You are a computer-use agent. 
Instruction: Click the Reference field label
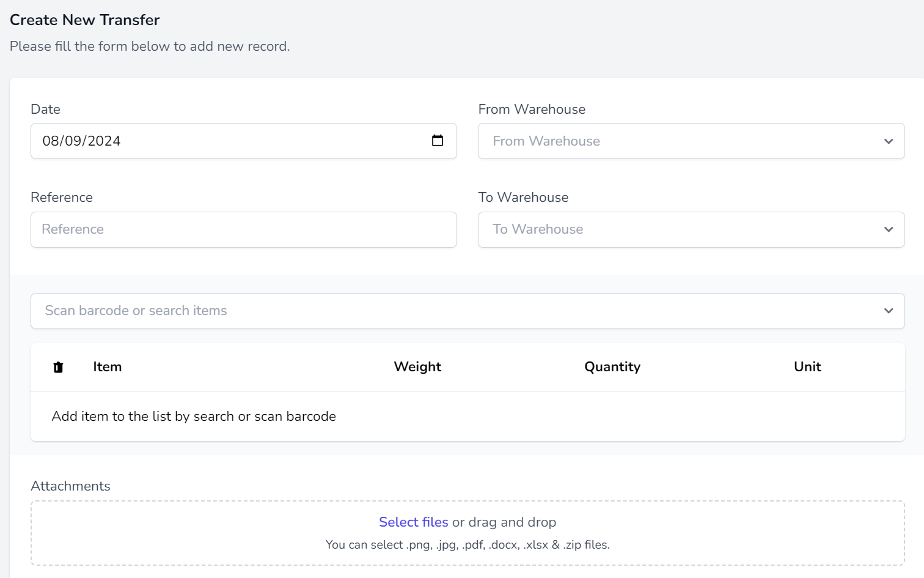pos(62,198)
